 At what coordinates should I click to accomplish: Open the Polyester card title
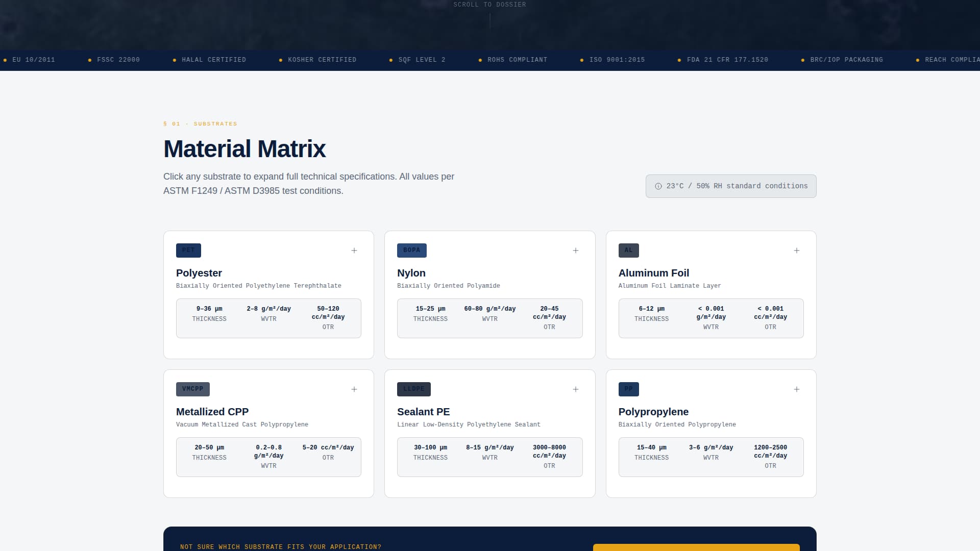coord(199,273)
